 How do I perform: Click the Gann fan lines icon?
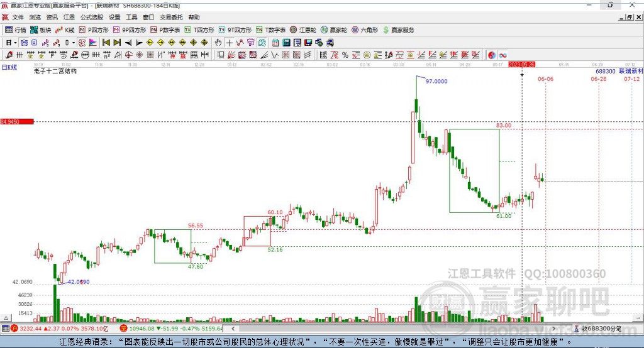coord(231,55)
